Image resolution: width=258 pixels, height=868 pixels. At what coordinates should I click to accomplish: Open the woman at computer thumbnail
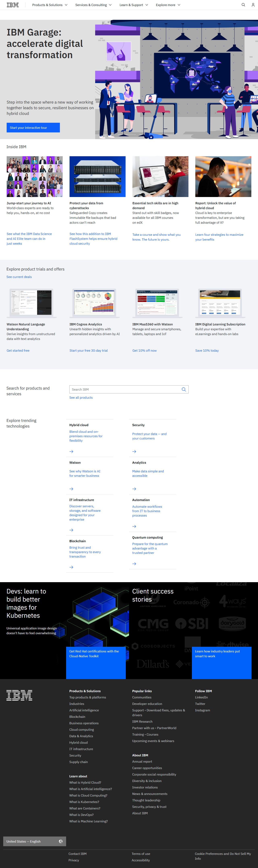pyautogui.click(x=160, y=176)
